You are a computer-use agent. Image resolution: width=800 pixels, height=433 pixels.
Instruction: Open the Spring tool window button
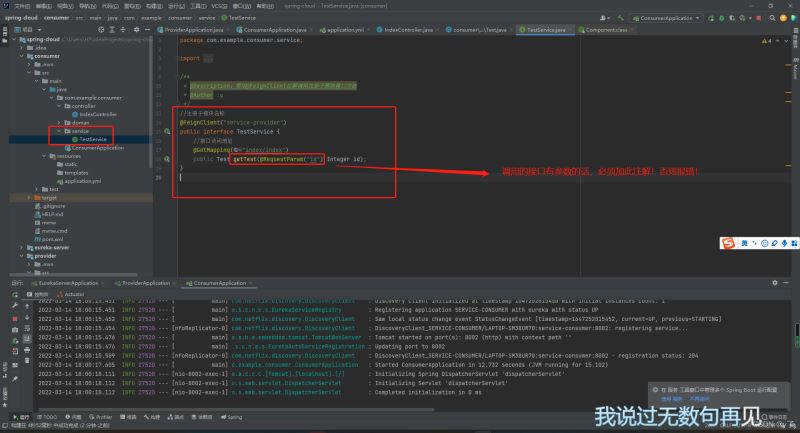pos(231,417)
